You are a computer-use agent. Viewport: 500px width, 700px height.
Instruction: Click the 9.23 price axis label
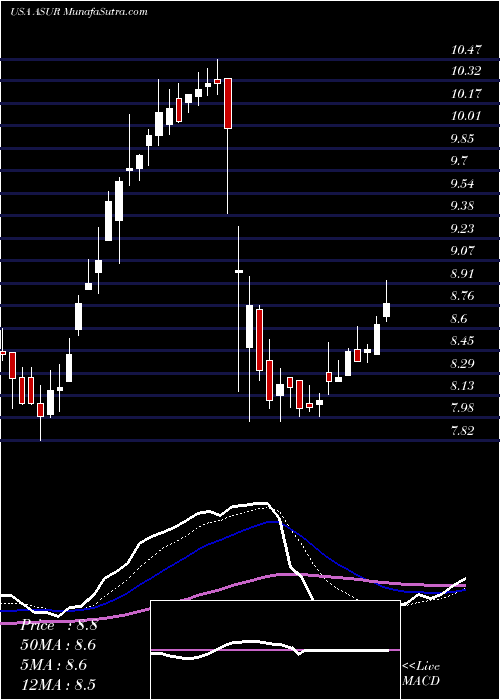click(x=463, y=229)
